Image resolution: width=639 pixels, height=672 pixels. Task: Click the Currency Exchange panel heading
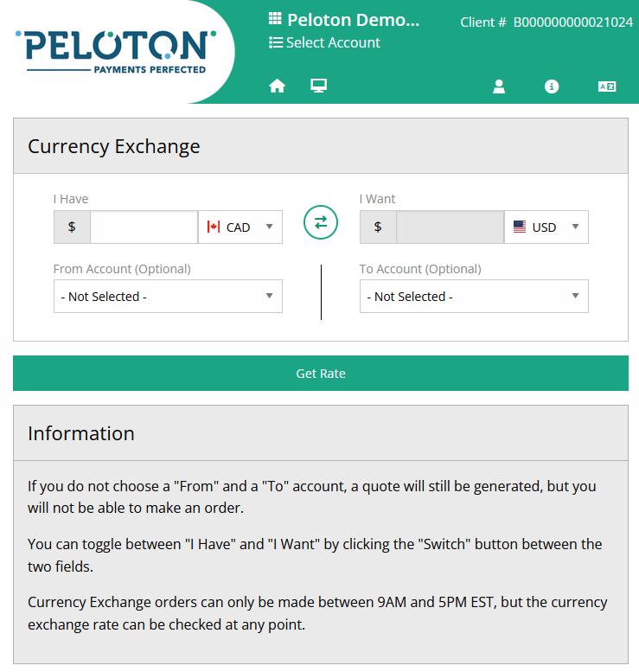pyautogui.click(x=114, y=146)
